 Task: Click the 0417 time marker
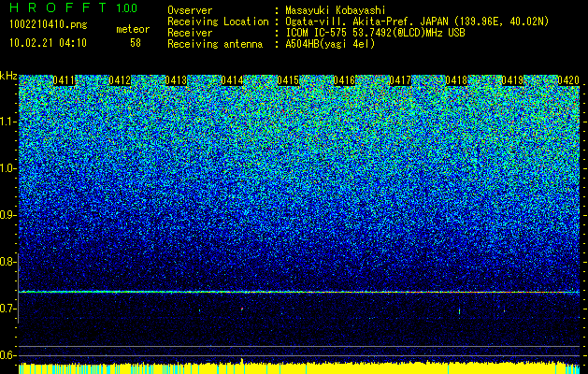pyautogui.click(x=400, y=80)
